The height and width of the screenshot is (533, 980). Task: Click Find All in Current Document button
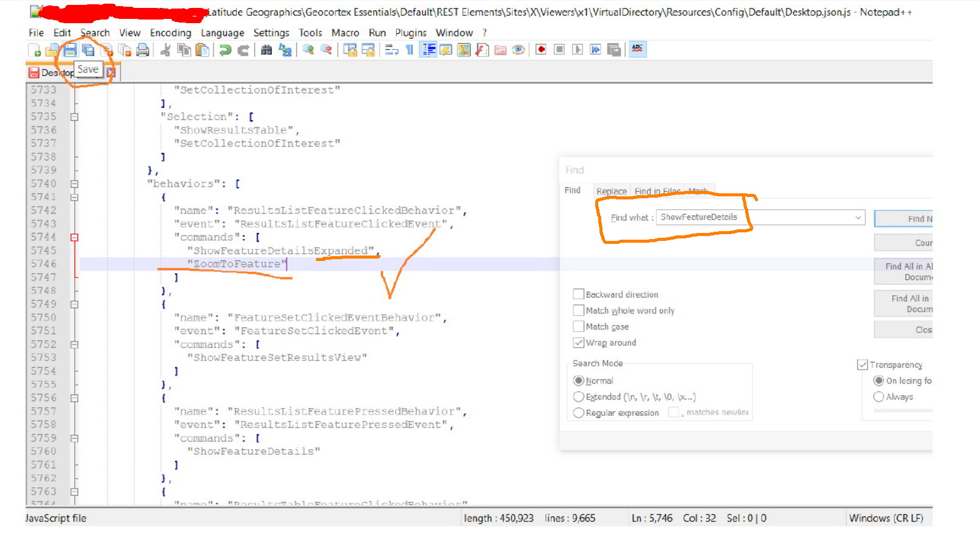904,304
